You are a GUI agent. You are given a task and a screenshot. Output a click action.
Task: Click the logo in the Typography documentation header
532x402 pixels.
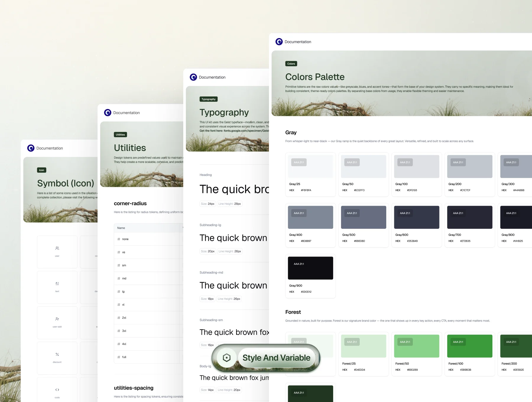(193, 77)
